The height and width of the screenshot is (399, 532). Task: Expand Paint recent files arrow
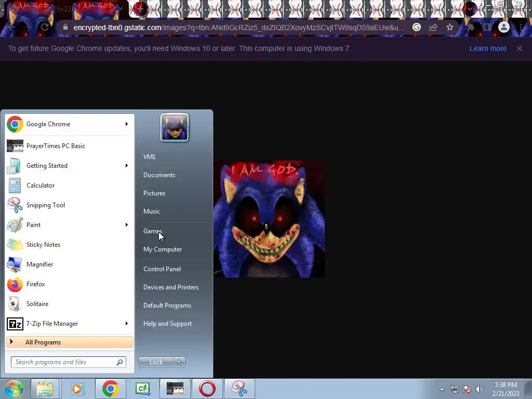point(127,224)
